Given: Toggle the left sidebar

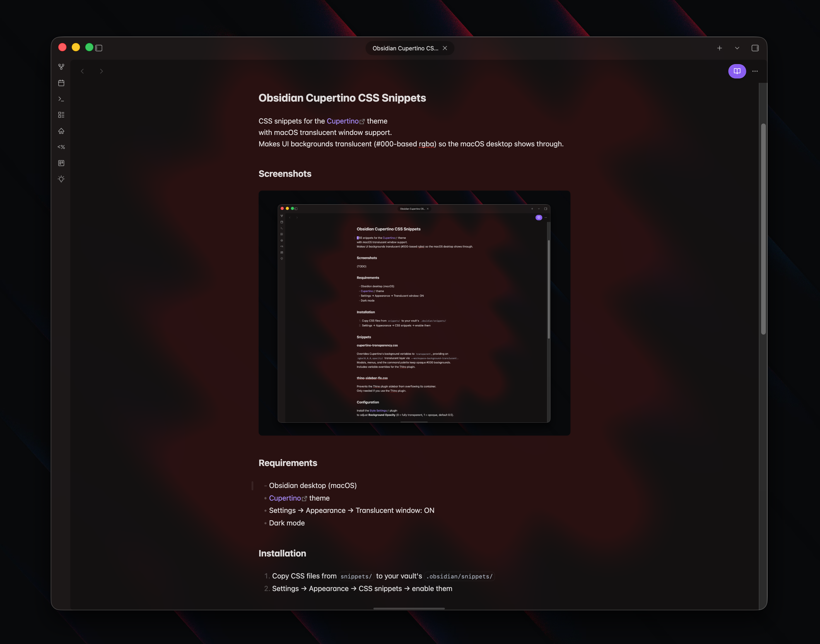Looking at the screenshot, I should [x=99, y=48].
